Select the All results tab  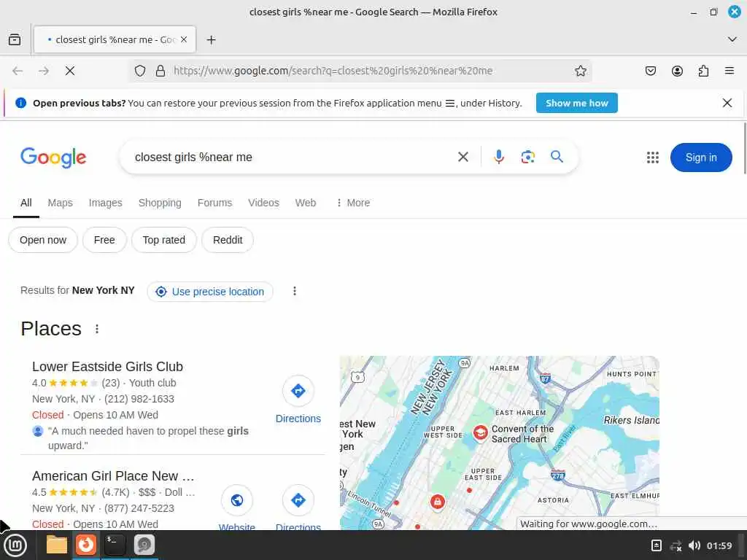click(26, 203)
